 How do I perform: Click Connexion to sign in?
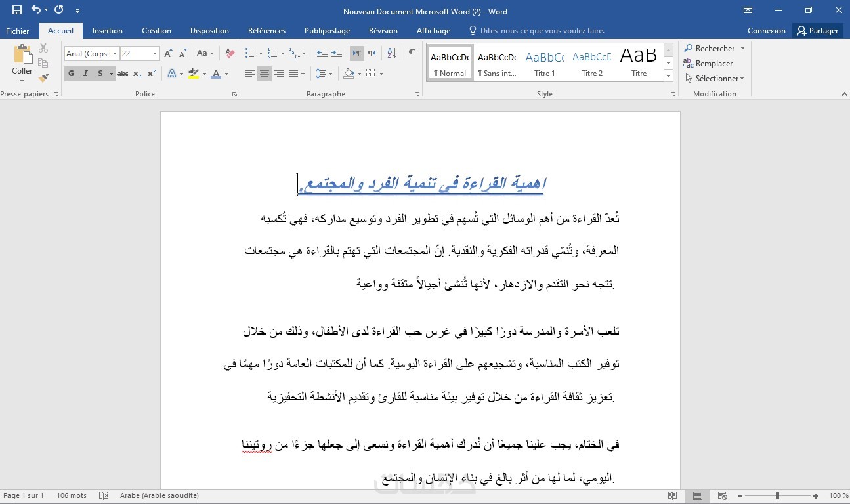pos(766,31)
